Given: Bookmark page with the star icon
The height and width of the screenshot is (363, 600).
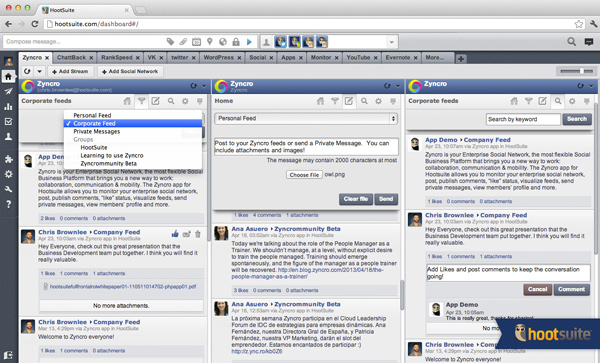Looking at the screenshot, I should pos(579,24).
